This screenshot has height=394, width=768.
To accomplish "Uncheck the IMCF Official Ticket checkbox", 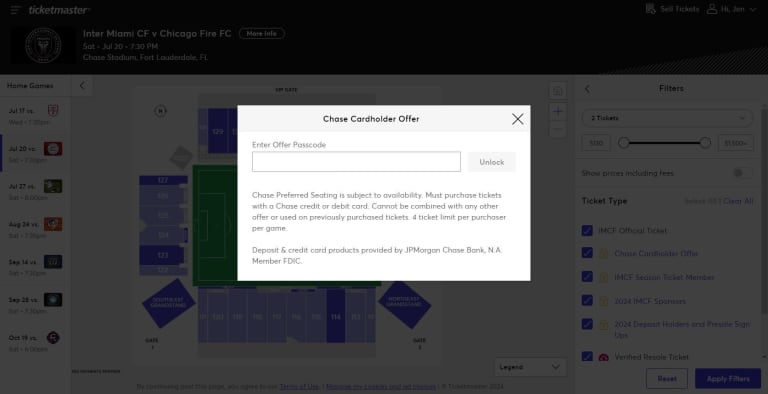I will 587,230.
